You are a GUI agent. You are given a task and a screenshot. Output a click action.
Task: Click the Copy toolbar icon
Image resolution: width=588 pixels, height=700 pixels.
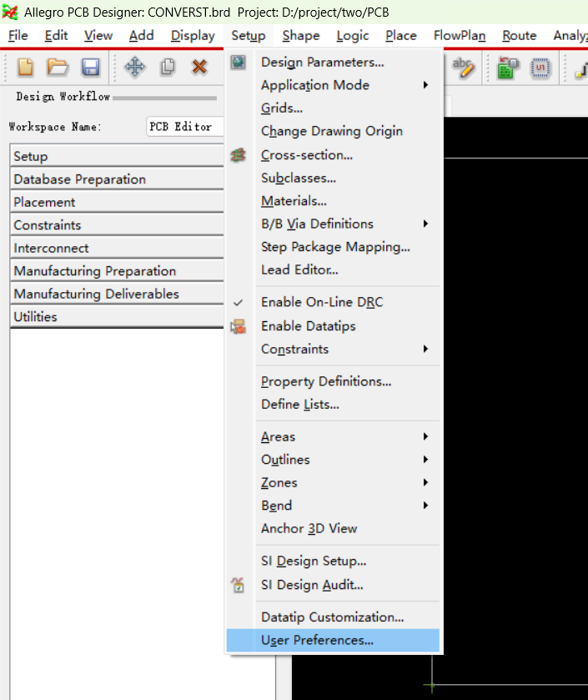click(x=168, y=68)
